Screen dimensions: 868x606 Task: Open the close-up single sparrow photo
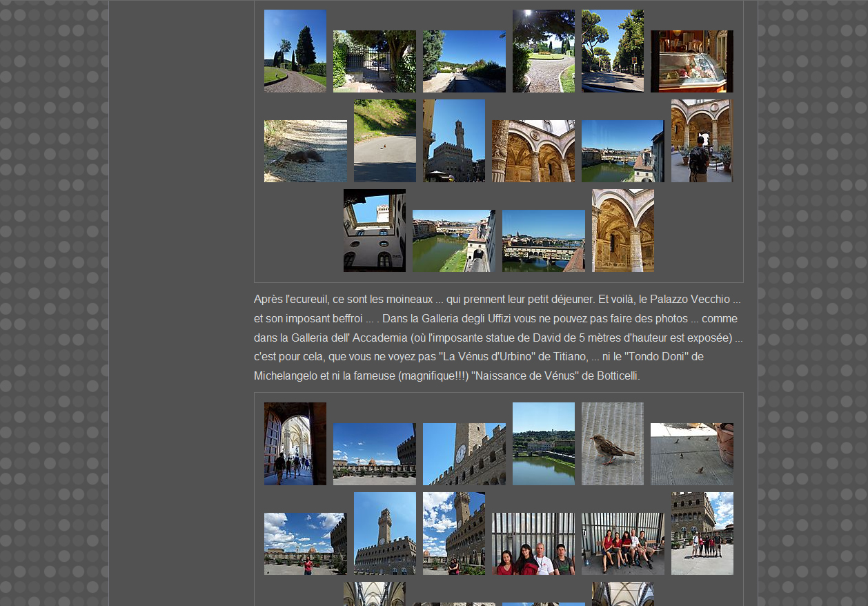[x=612, y=444]
